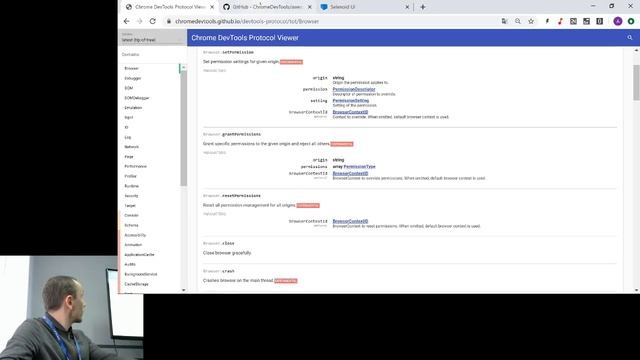Click the green circle extension icon
This screenshot has height=360, width=640.
click(631, 21)
